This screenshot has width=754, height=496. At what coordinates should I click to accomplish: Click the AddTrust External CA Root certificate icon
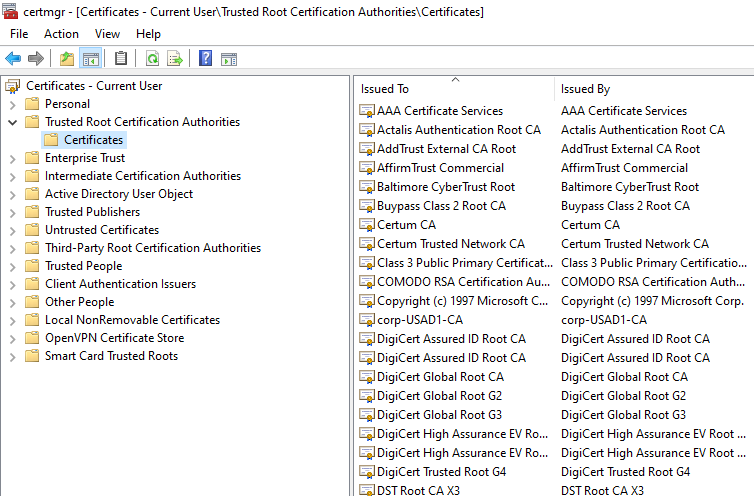pyautogui.click(x=367, y=149)
